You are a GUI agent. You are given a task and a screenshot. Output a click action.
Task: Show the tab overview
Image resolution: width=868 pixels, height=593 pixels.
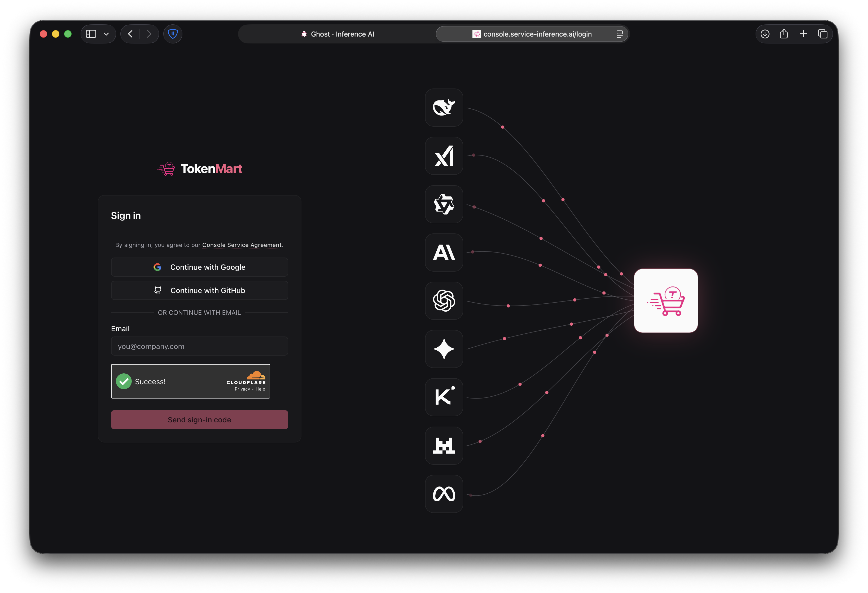pos(822,34)
